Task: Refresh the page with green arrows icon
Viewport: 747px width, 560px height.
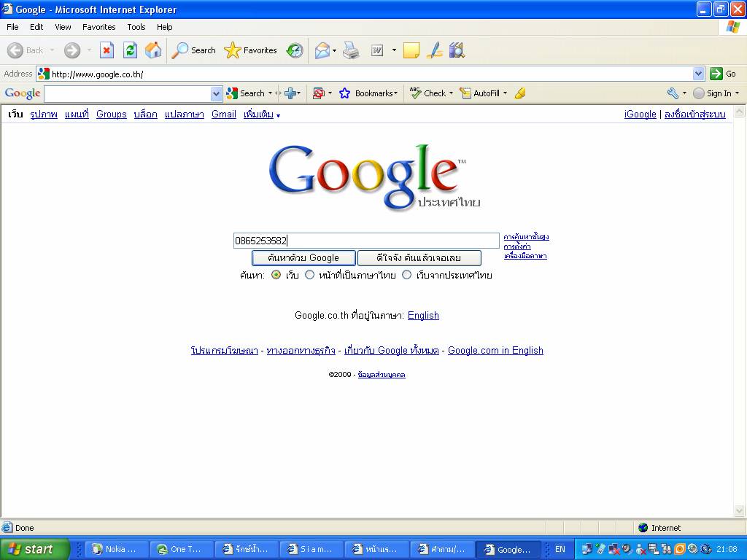Action: tap(130, 50)
